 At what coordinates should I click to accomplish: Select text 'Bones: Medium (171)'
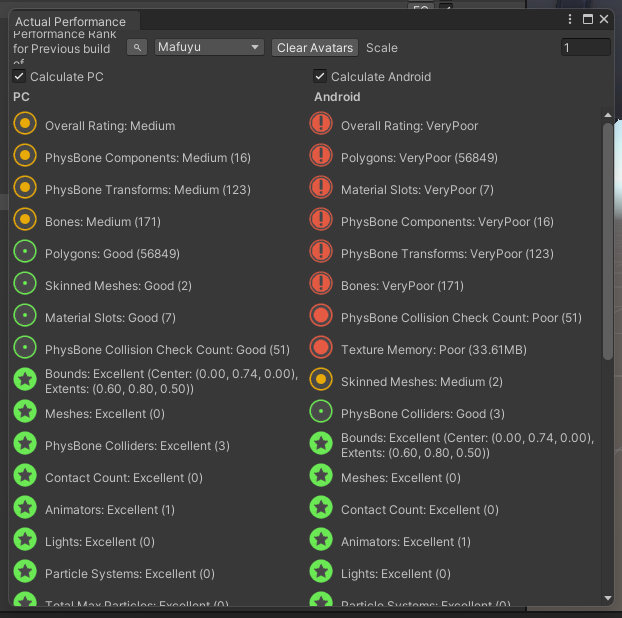pos(103,222)
